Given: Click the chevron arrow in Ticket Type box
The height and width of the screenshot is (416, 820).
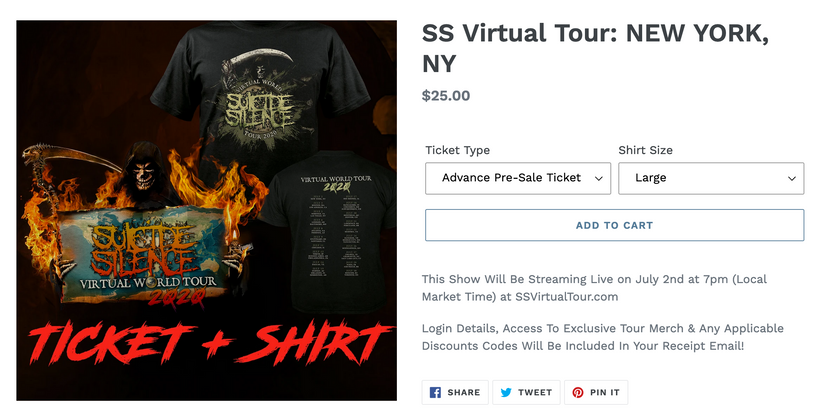Looking at the screenshot, I should point(599,178).
